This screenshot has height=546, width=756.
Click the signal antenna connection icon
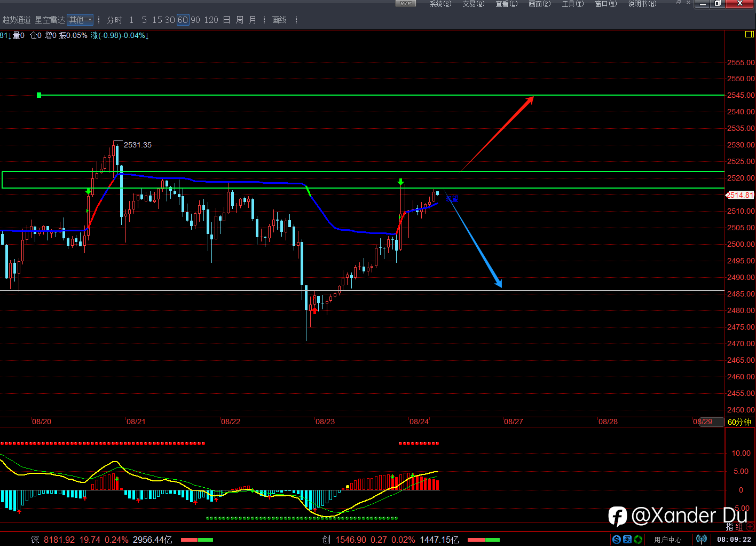pos(702,540)
